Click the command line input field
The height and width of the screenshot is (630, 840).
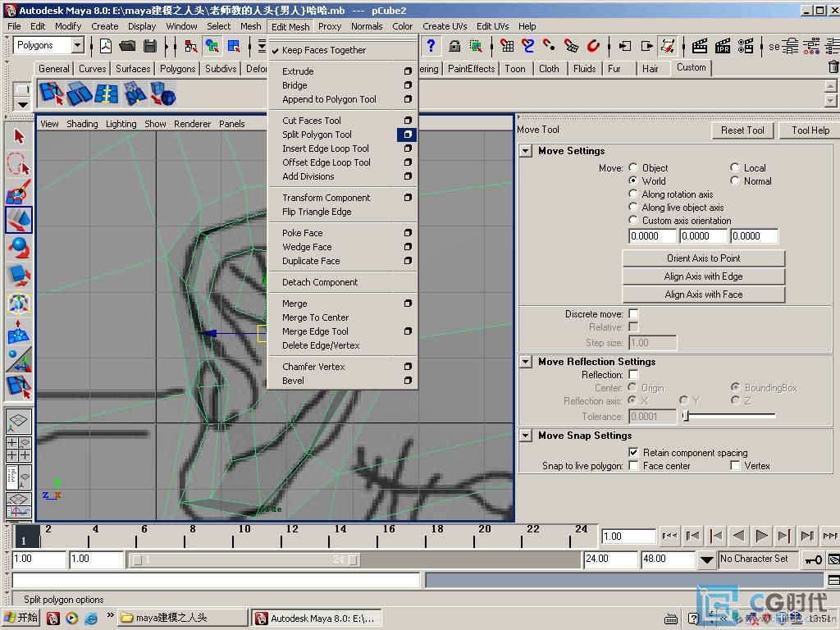click(216, 580)
